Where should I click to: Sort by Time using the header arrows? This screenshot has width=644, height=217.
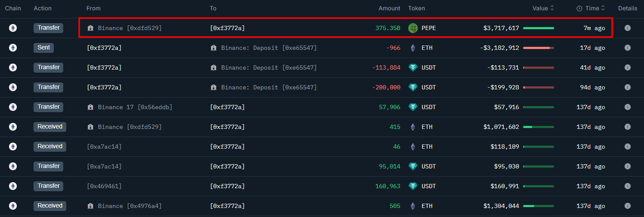pos(603,8)
